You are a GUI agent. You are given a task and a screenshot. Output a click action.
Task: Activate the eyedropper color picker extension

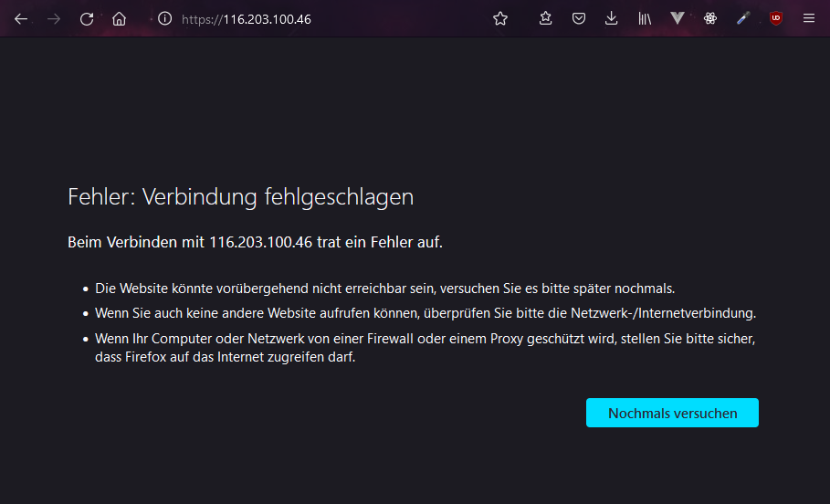tap(743, 18)
